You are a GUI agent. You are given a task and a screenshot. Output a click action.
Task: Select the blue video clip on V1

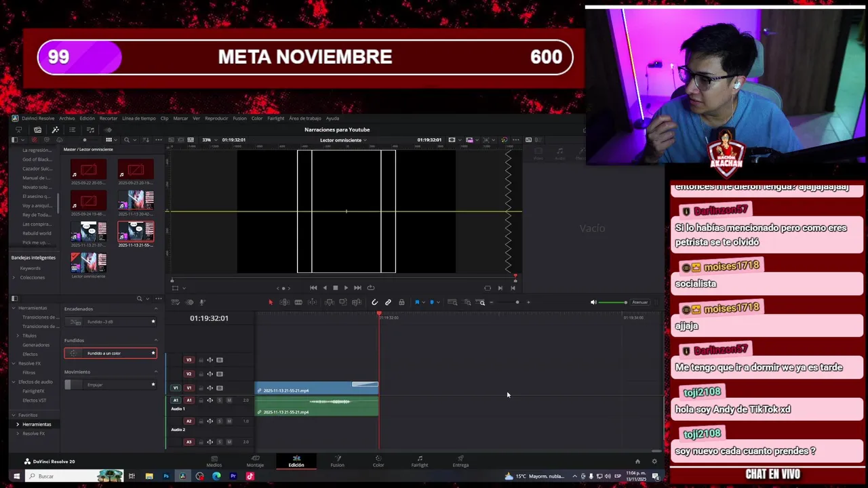(x=317, y=388)
